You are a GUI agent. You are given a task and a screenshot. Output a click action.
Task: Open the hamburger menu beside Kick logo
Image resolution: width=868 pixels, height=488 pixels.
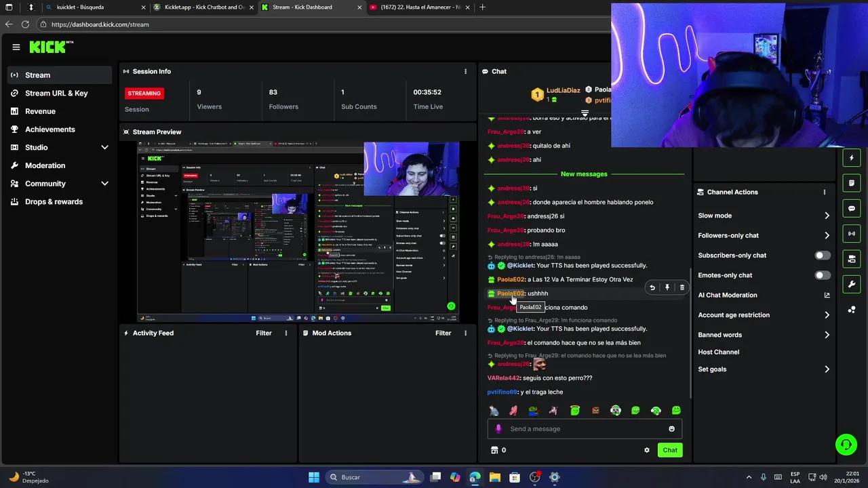pos(16,47)
